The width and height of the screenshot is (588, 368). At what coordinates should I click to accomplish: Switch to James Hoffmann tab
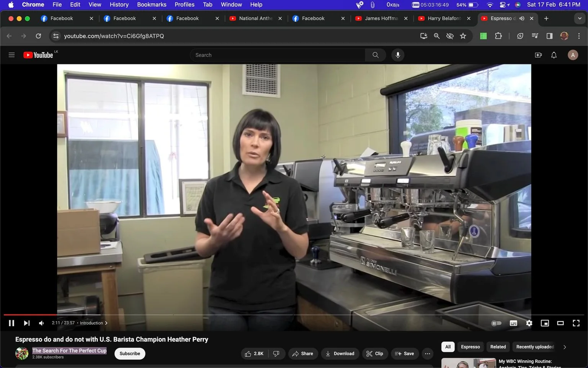point(381,18)
